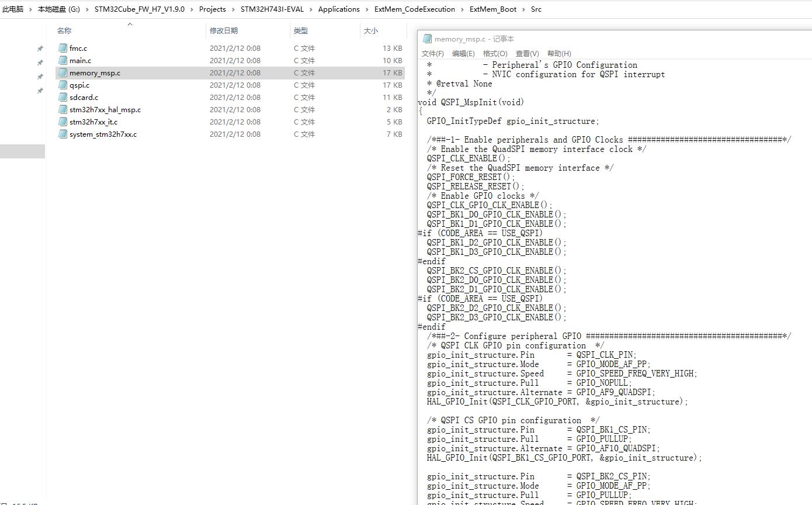Select the sdcard.c file icon
Viewport: 812px width, 505px height.
click(x=63, y=97)
